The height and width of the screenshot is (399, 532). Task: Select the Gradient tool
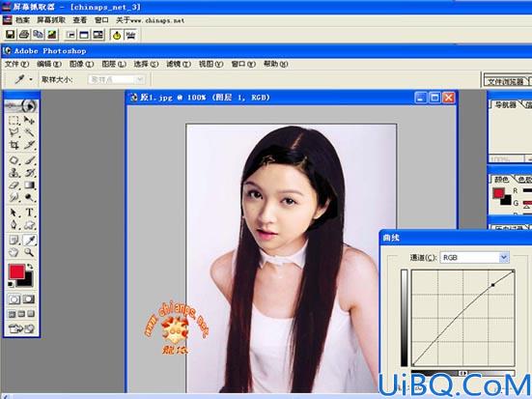click(x=29, y=185)
